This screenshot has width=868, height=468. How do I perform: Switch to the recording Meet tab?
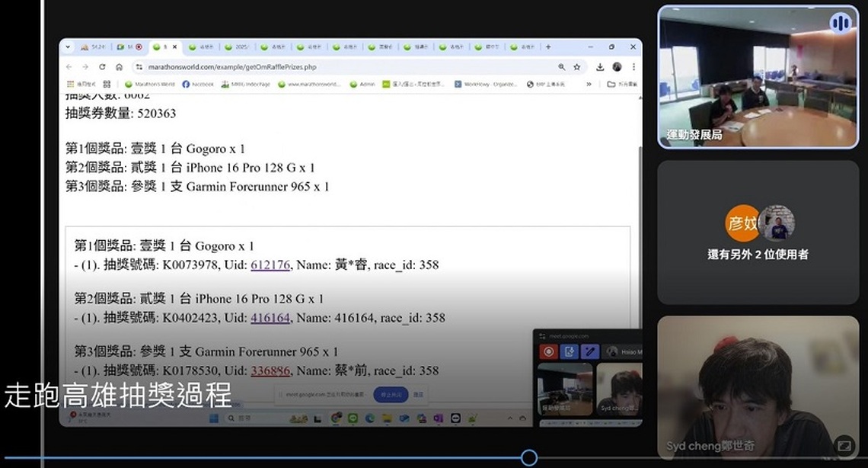tap(131, 47)
